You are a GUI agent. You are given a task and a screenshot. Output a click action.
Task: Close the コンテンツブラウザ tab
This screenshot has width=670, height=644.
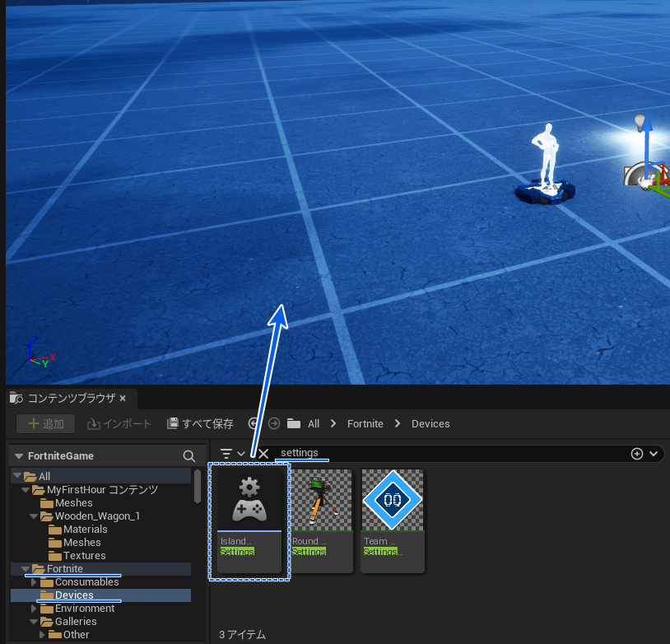coord(123,399)
